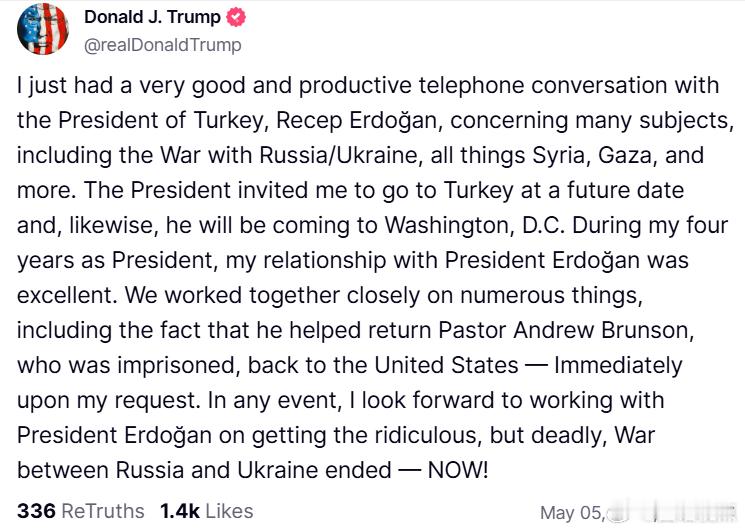Select the Russia/Ukraine text in line three
This screenshot has width=745, height=531.
338,156
